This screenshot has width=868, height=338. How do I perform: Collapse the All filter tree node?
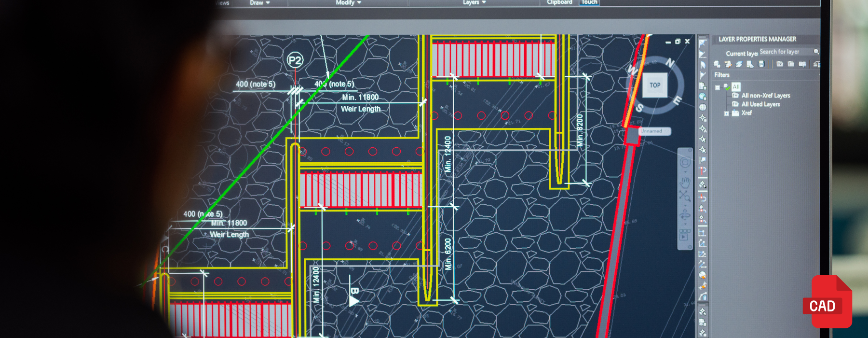point(718,87)
